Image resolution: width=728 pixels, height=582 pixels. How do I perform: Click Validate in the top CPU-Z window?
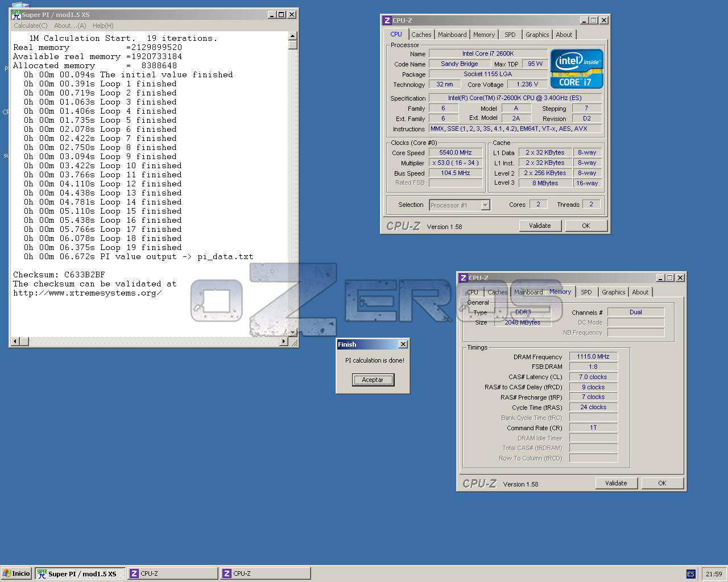pos(540,226)
